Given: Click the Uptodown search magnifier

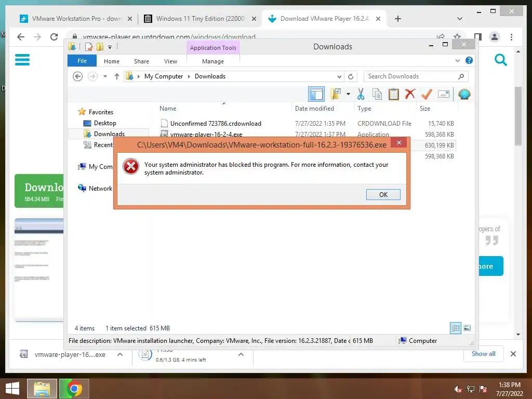Looking at the screenshot, I should [500, 60].
